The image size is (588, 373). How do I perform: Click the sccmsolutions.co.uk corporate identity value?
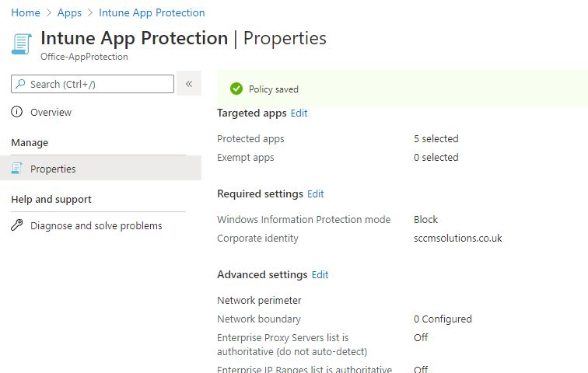[x=457, y=238]
